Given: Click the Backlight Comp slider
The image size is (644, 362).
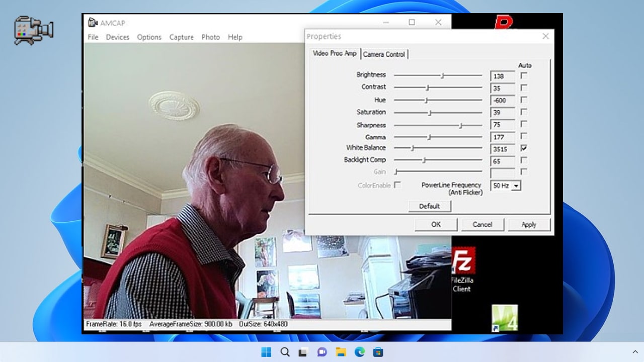Looking at the screenshot, I should pyautogui.click(x=438, y=160).
